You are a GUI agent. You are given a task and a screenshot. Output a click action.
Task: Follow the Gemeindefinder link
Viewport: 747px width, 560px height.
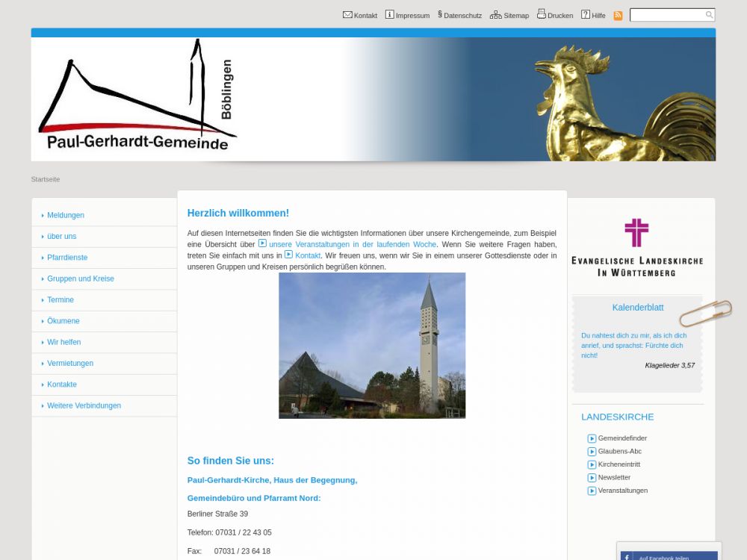point(622,438)
